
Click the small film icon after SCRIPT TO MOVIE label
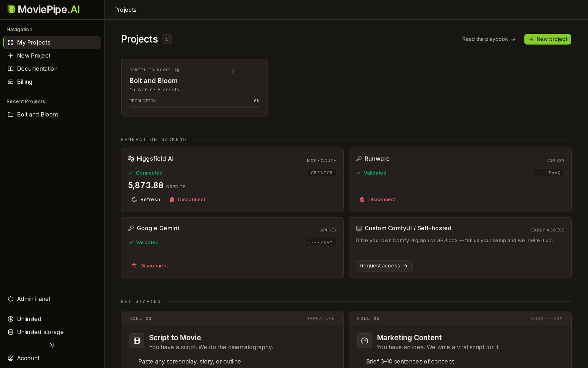[177, 70]
